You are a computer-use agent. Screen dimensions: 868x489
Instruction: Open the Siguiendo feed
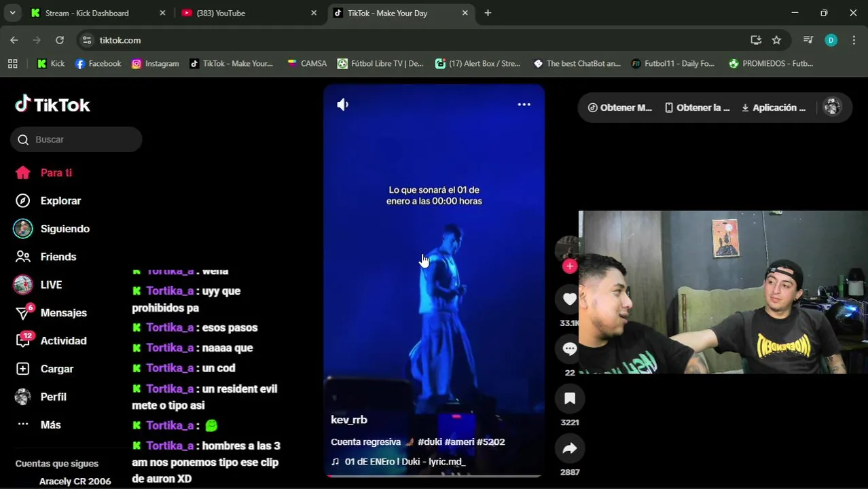point(52,229)
